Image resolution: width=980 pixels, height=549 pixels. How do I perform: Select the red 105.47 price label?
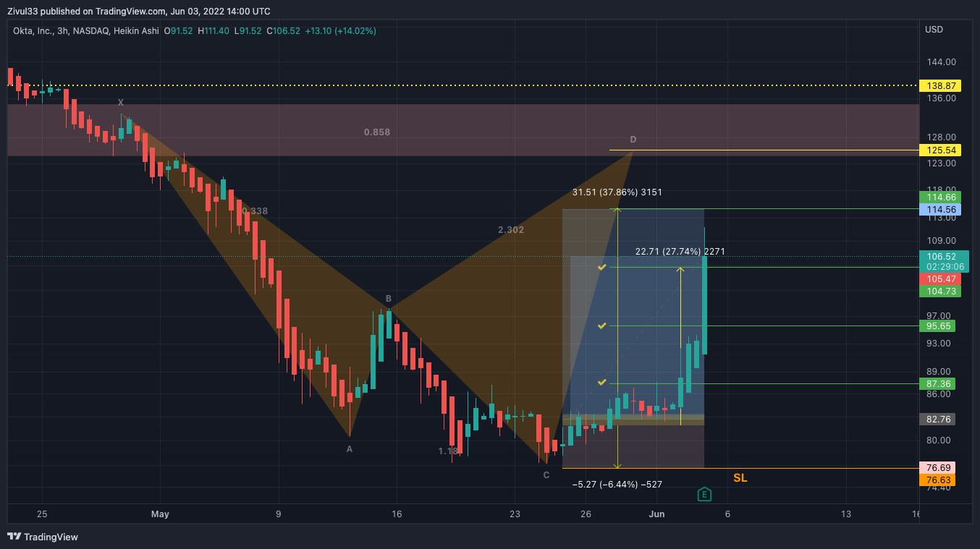point(939,279)
